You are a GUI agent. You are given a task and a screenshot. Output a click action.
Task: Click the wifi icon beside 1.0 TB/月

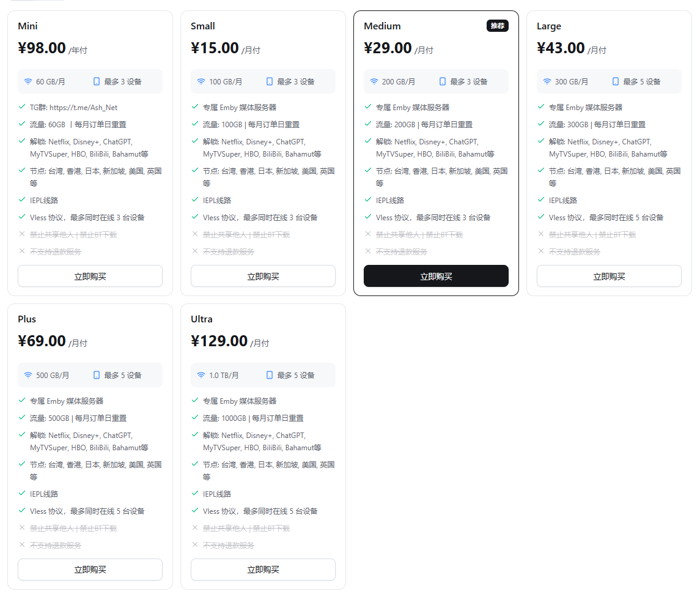tap(201, 375)
